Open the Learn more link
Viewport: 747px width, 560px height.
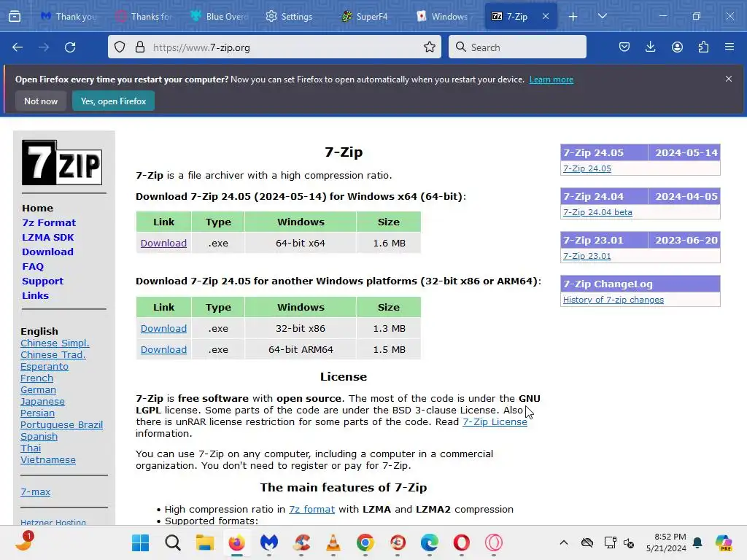click(551, 79)
